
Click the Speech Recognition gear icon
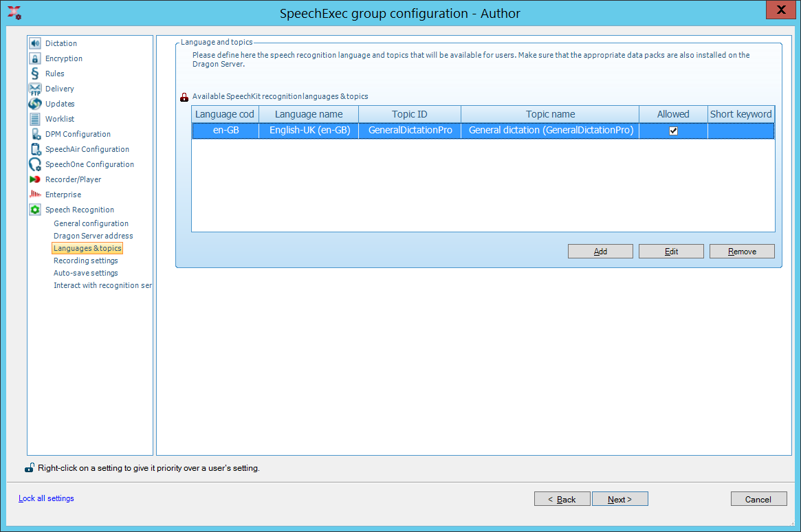(x=35, y=210)
